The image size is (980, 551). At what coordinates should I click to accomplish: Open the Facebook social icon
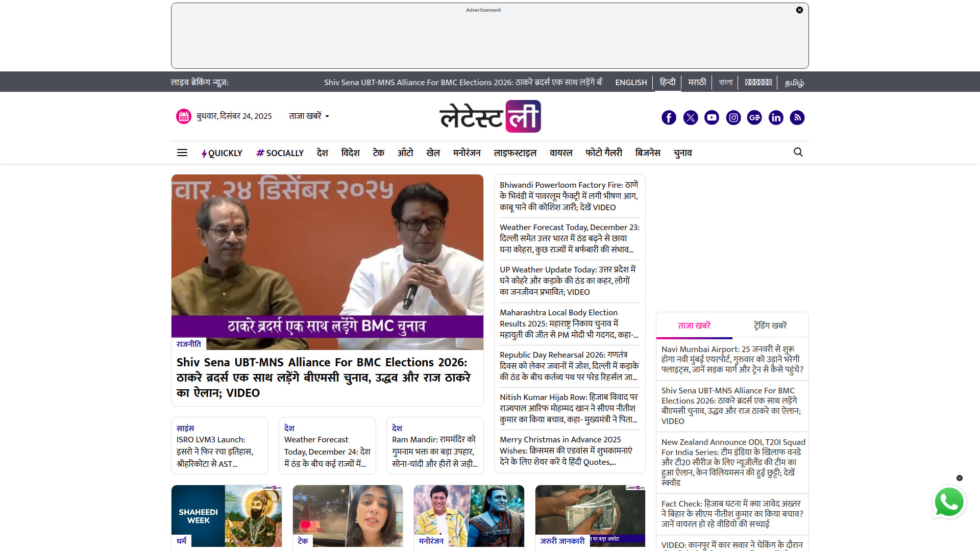(669, 118)
